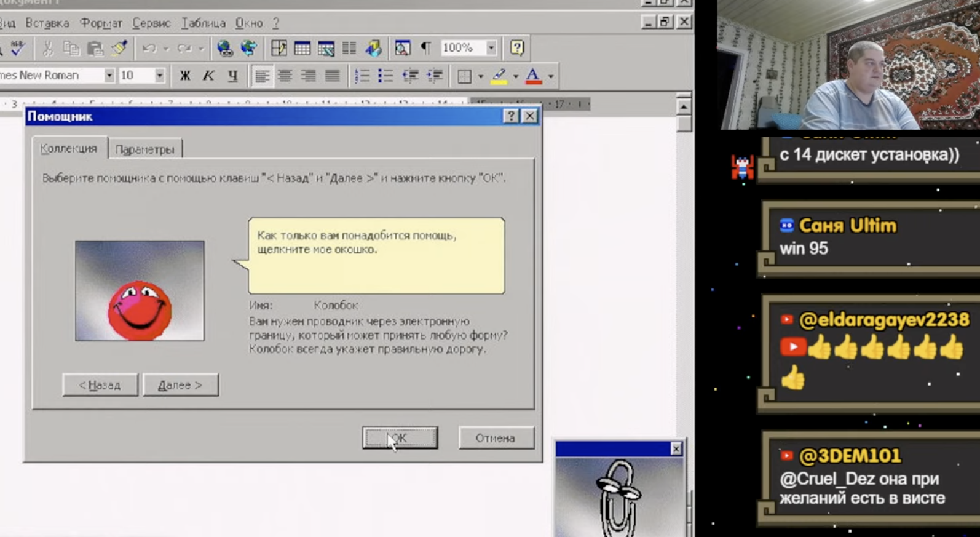
Task: Click the < Назад button
Action: 100,385
